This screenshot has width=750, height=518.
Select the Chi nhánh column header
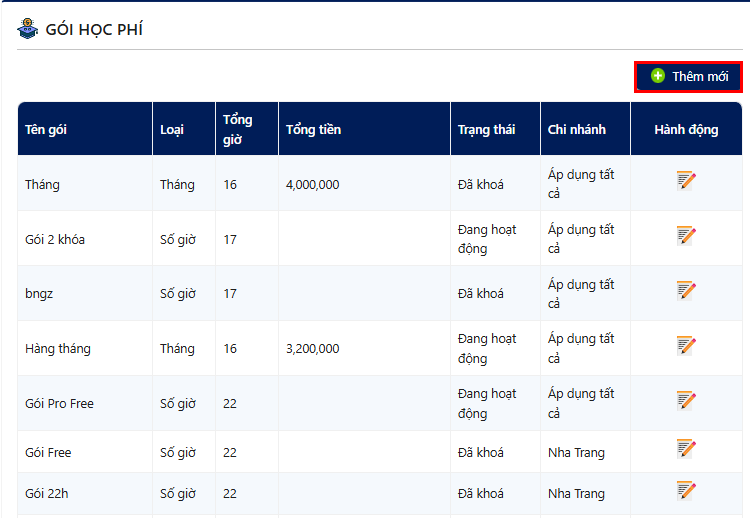click(x=577, y=130)
